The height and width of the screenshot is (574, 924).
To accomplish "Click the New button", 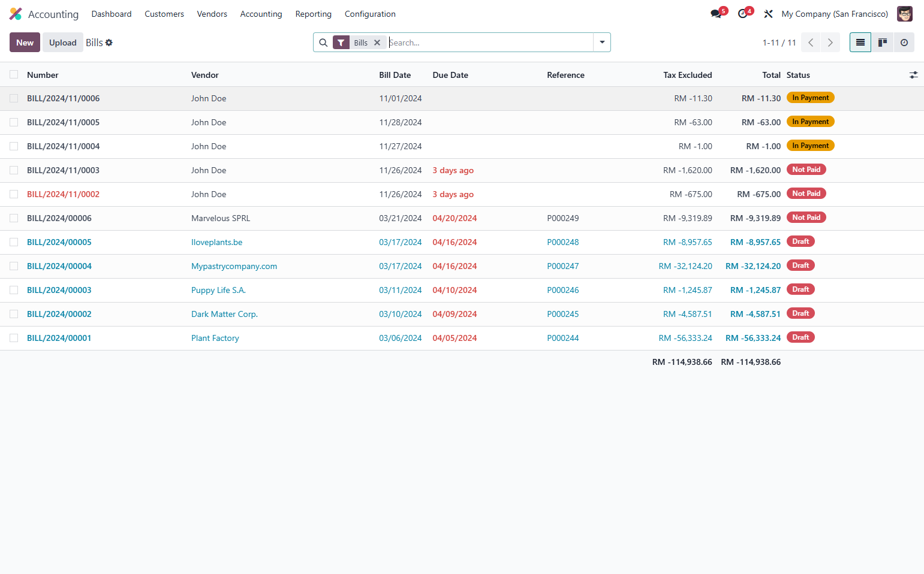I will pyautogui.click(x=25, y=43).
